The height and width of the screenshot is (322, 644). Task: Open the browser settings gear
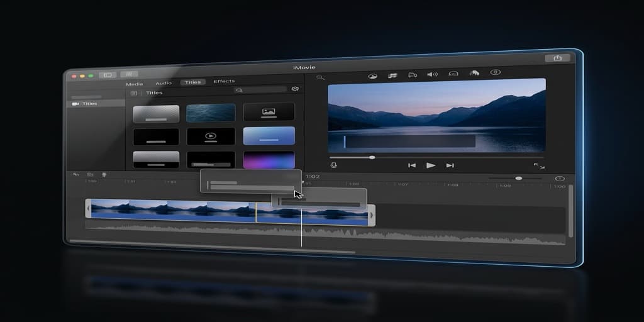[x=295, y=89]
